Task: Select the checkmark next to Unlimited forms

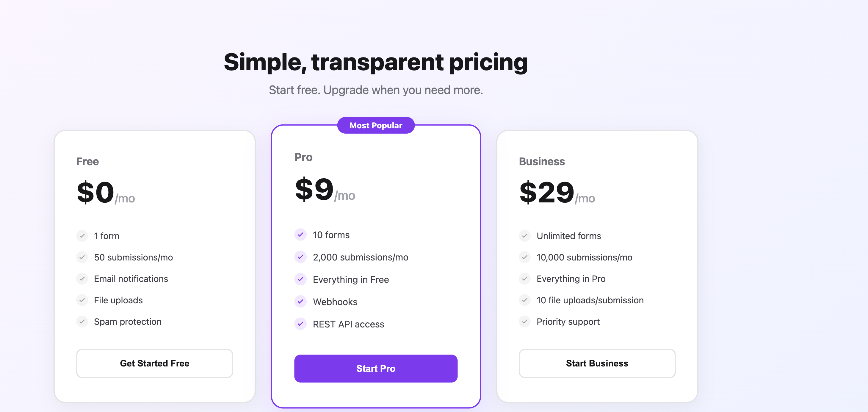Action: [524, 236]
